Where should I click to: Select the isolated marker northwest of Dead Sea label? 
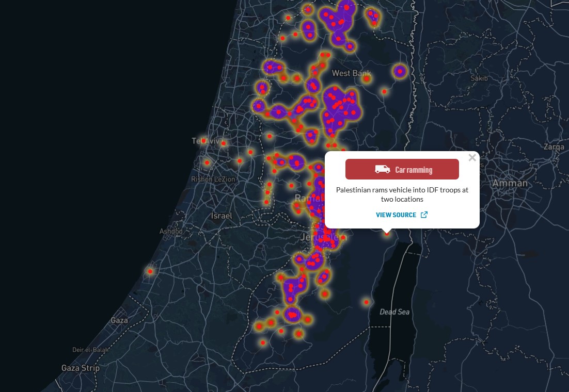(366, 302)
